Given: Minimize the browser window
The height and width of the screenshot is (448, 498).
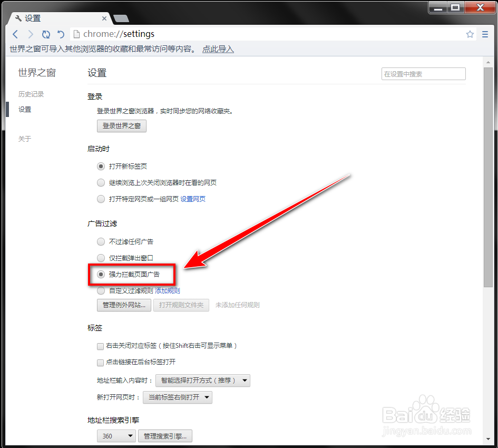Looking at the screenshot, I should click(x=438, y=7).
